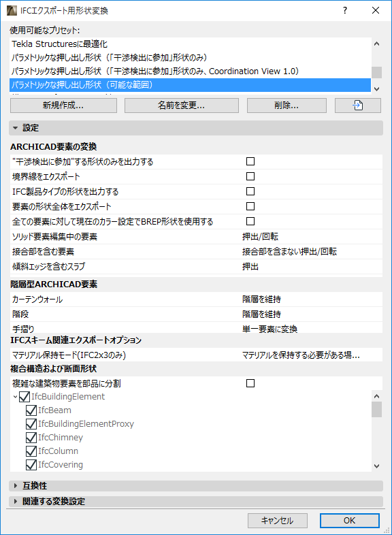Collapse the IfcBuildingElement tree node
This screenshot has height=535, width=392.
(x=16, y=397)
